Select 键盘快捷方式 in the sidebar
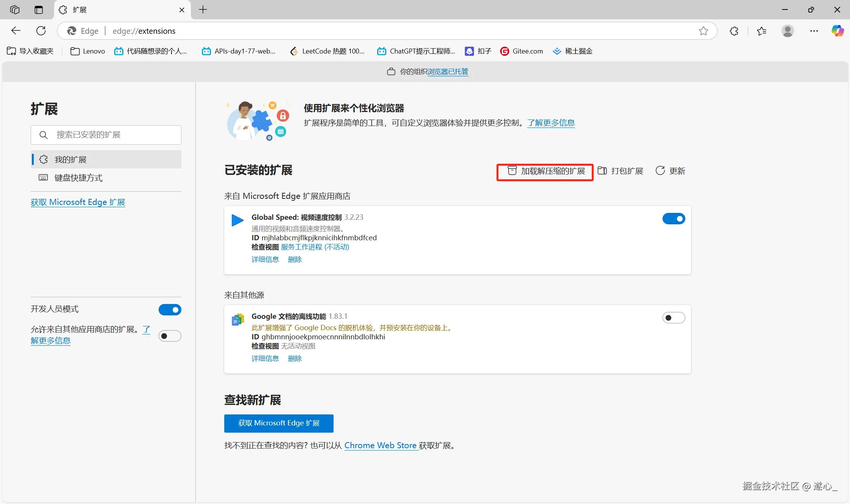850x504 pixels. click(x=78, y=178)
